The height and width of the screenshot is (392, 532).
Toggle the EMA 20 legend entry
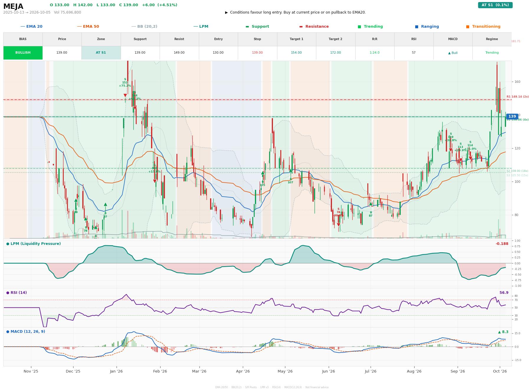tap(32, 27)
